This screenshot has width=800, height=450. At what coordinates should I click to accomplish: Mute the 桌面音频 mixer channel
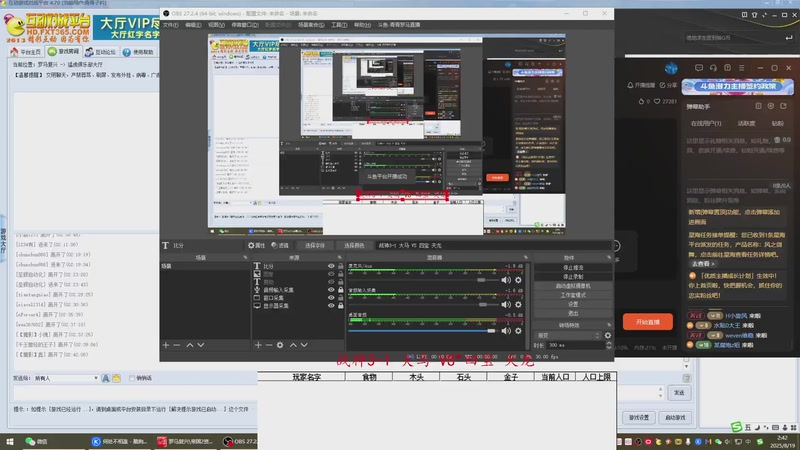point(506,331)
